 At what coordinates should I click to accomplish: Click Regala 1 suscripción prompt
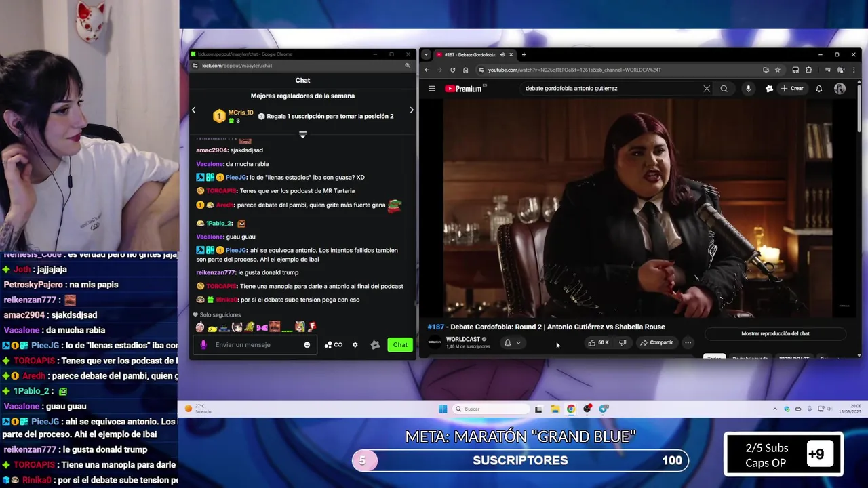tap(325, 116)
